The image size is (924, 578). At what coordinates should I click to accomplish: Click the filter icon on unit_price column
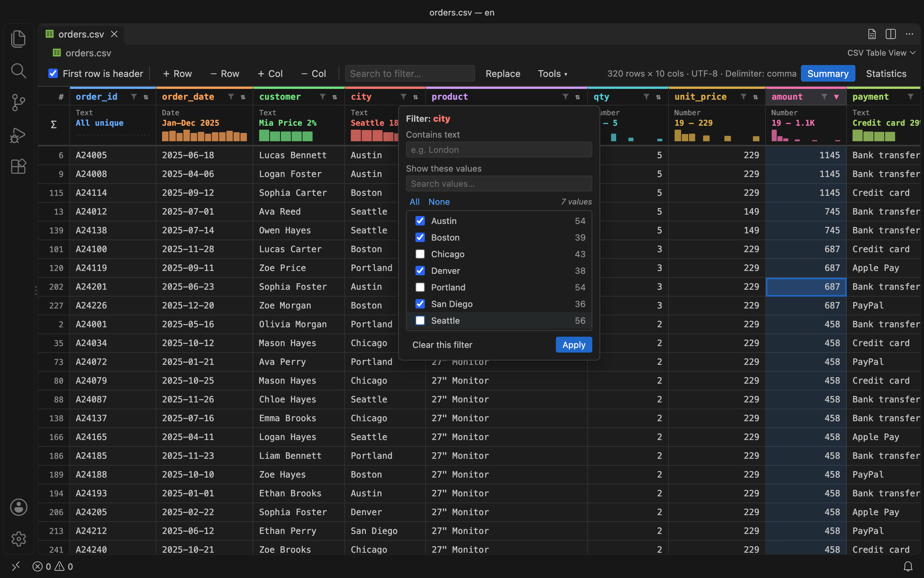point(744,97)
